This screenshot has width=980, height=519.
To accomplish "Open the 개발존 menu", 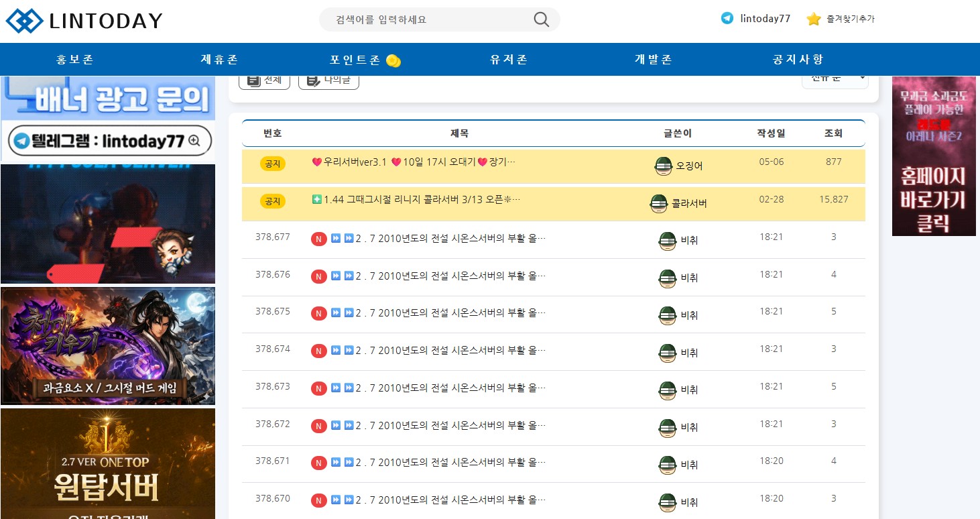I will point(654,60).
